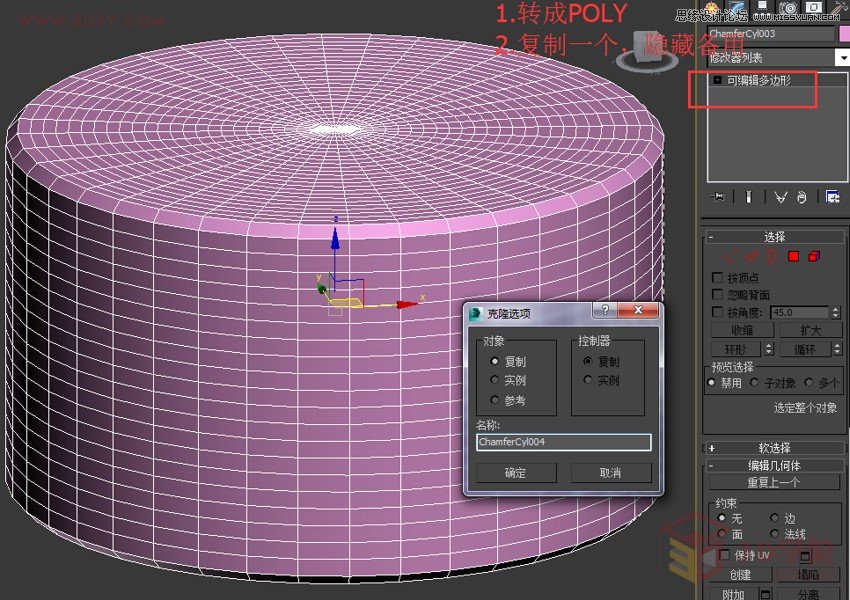Viewport: 850px width, 600px height.
Task: Activate the Element sub-object cube icon
Action: tap(815, 256)
